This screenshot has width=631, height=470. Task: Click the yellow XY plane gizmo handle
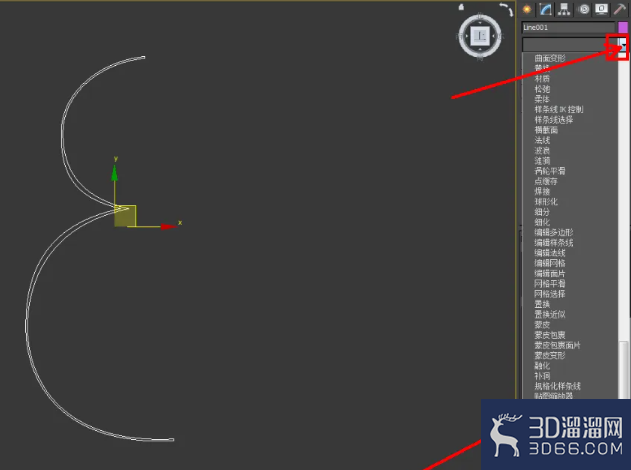point(125,216)
